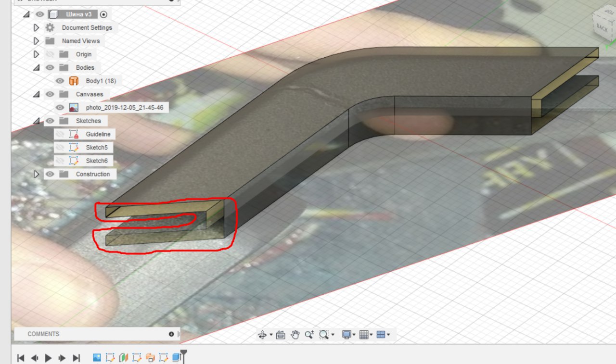616x364 pixels.
Task: Expand the Named Views node
Action: tap(36, 41)
